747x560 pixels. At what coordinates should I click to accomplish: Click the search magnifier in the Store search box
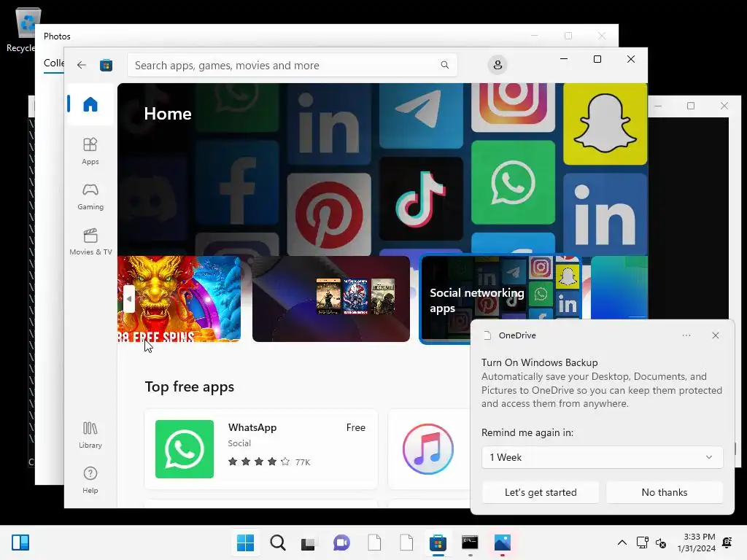click(x=444, y=65)
